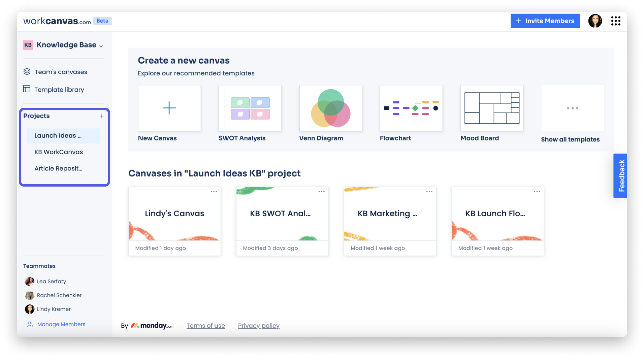Viewport: 644px width, 359px height.
Task: Select the Venn Diagram template icon
Action: point(330,108)
